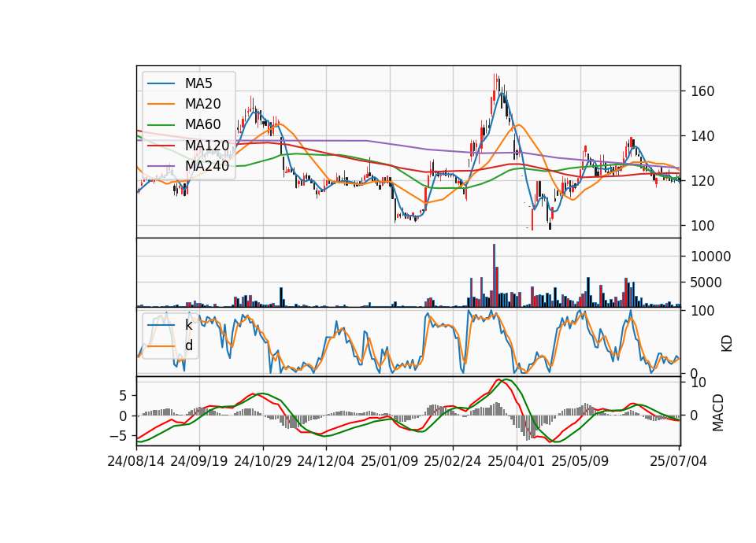Click the 25/05/09 date axis label
Screen dimensions: 756x543
coord(580,462)
